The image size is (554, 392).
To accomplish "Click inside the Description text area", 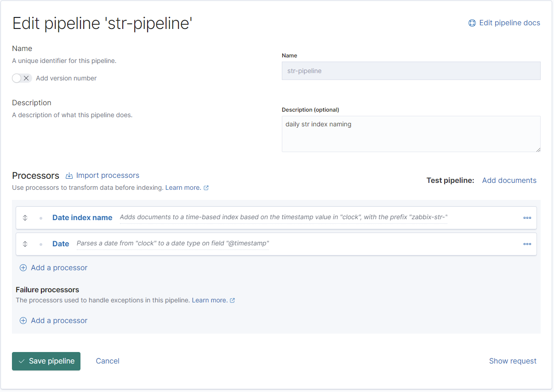I will [411, 134].
